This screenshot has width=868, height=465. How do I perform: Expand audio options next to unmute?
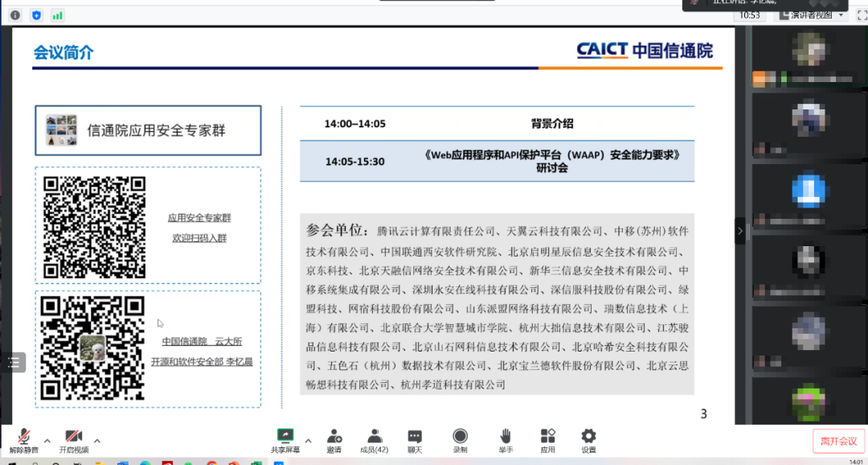coord(47,441)
